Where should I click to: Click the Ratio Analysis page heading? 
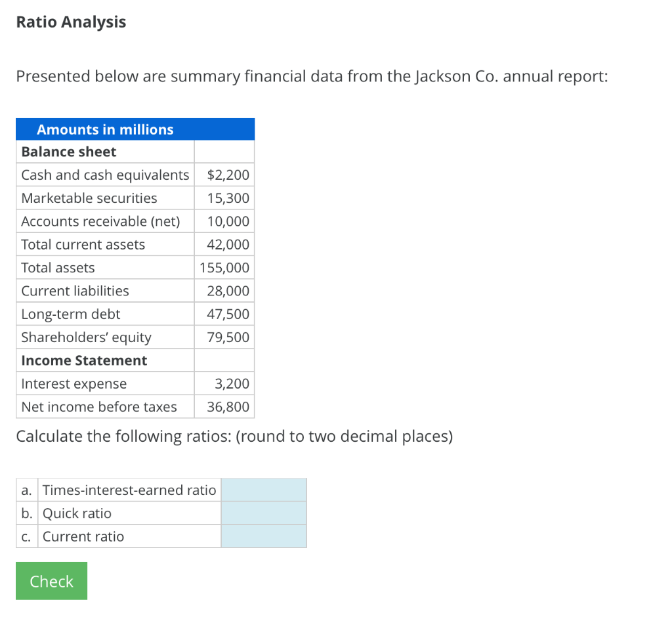tap(70, 22)
